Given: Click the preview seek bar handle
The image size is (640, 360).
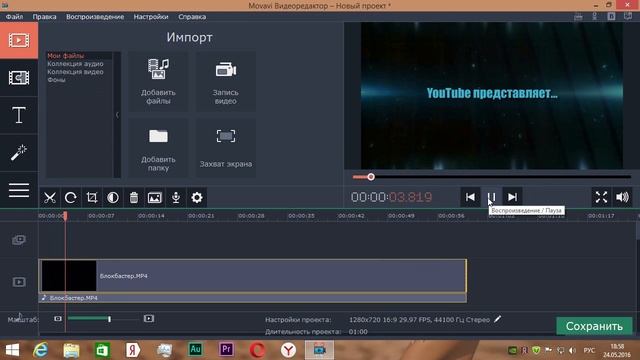Looking at the screenshot, I should (x=371, y=177).
